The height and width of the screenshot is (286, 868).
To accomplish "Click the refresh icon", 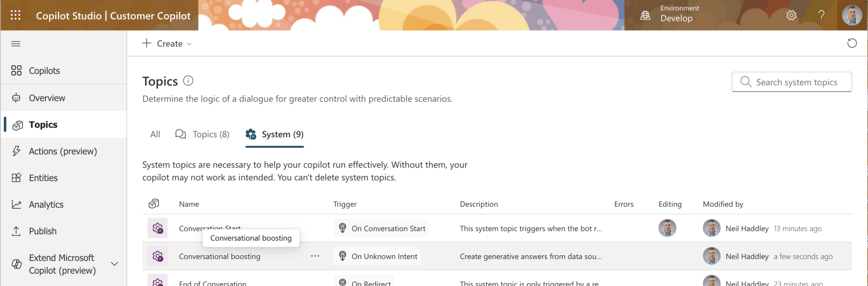I will coord(852,44).
